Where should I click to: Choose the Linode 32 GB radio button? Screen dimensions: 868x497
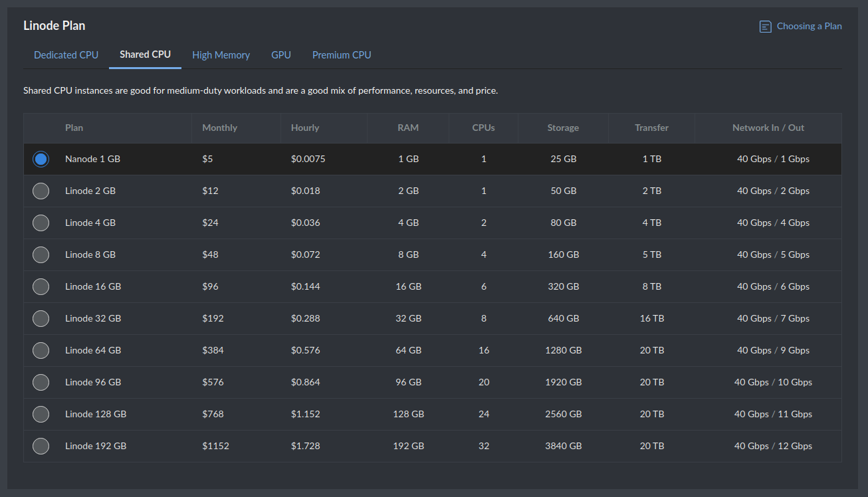tap(41, 319)
